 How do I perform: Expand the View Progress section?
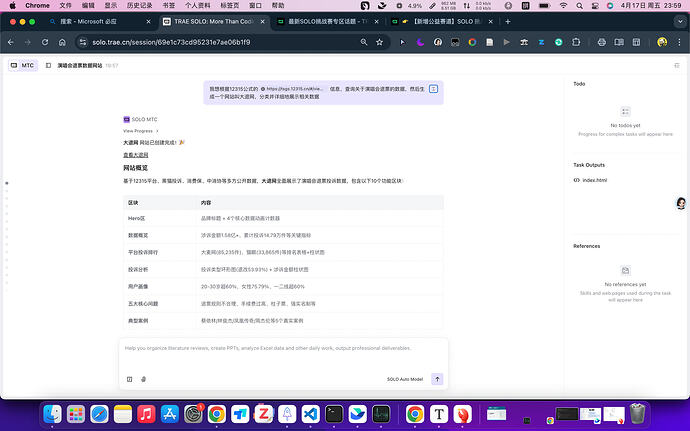pyautogui.click(x=140, y=131)
